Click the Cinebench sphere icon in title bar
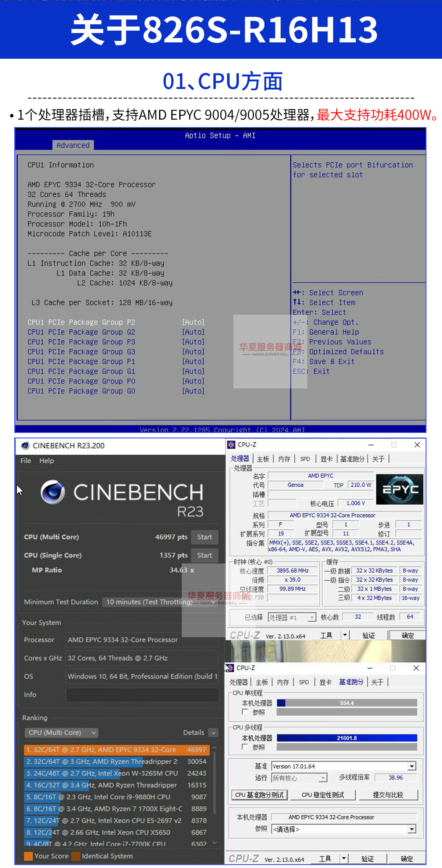Screen dimensions: 442x868 (25, 446)
